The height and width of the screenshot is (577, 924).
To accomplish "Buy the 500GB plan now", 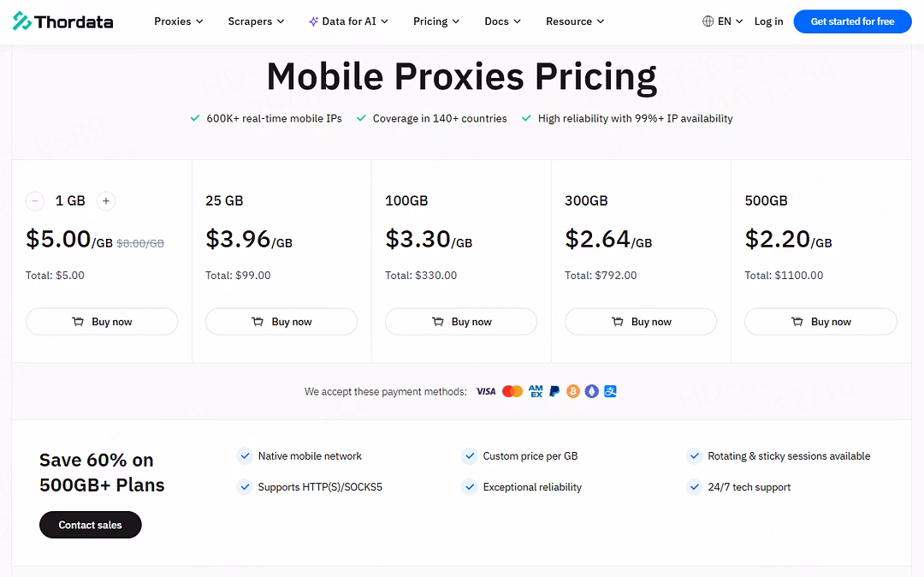I will point(820,322).
